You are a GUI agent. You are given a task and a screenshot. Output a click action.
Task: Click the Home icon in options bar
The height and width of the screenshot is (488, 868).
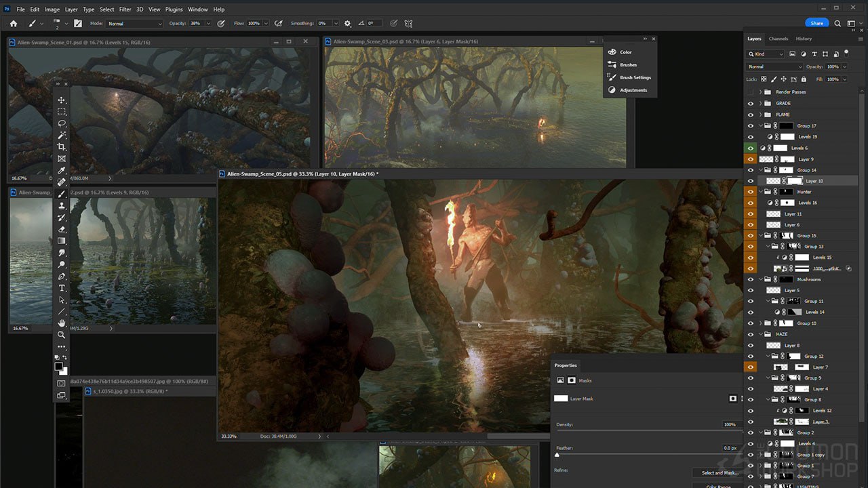(x=13, y=23)
